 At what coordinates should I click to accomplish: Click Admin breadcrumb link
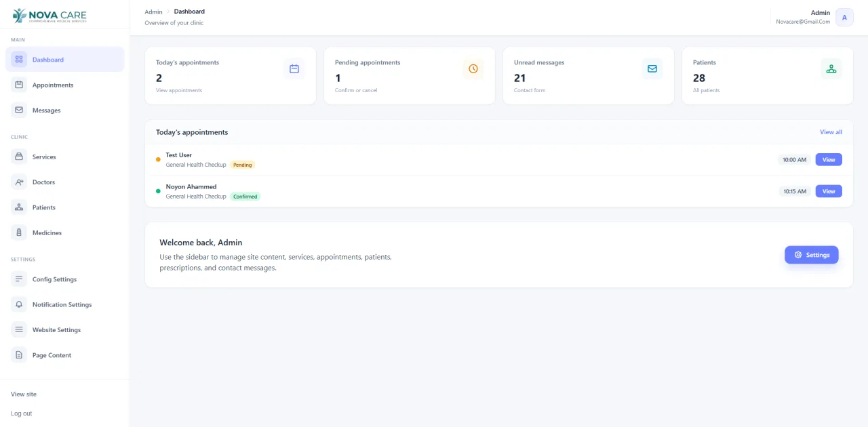coord(153,12)
